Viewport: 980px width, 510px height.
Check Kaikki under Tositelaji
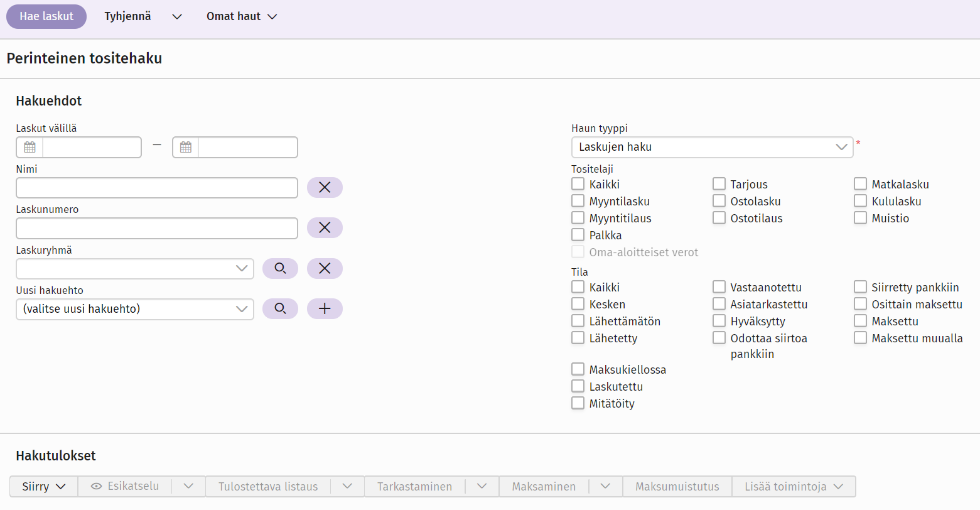578,184
